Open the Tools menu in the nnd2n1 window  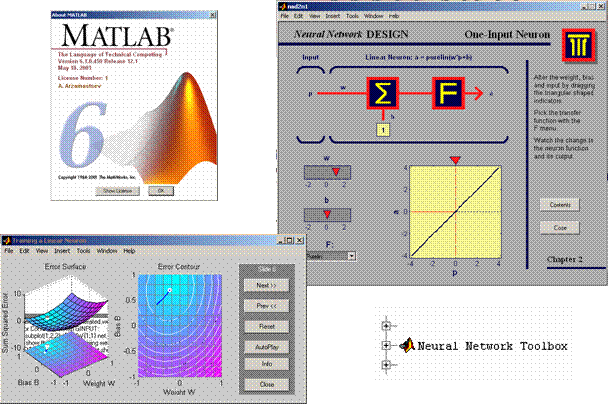click(x=352, y=16)
